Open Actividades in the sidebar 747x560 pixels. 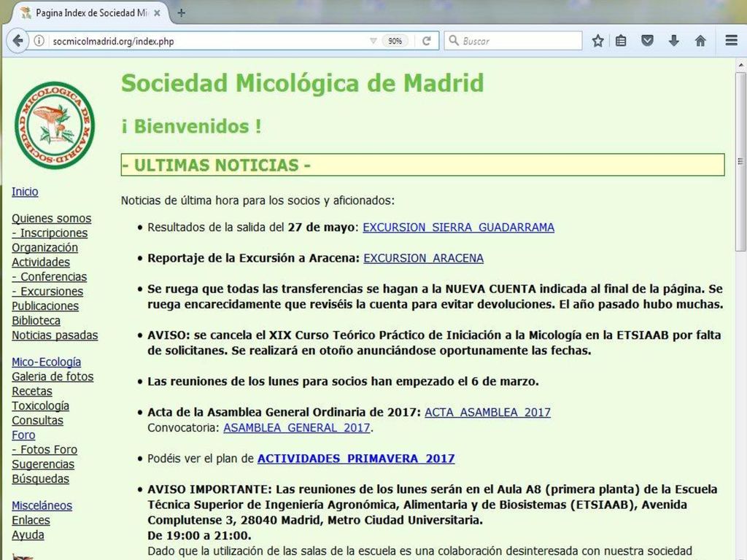pos(41,262)
